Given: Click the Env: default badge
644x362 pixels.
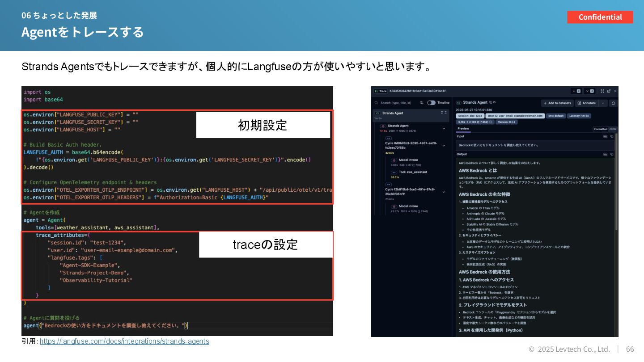Looking at the screenshot, I should 556,116.
